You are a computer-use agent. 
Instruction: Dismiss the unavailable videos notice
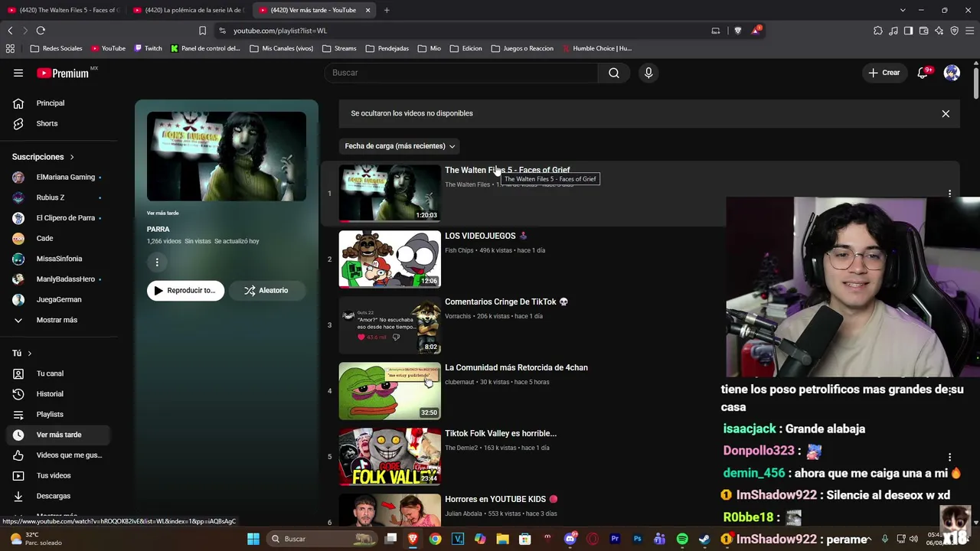coord(946,113)
